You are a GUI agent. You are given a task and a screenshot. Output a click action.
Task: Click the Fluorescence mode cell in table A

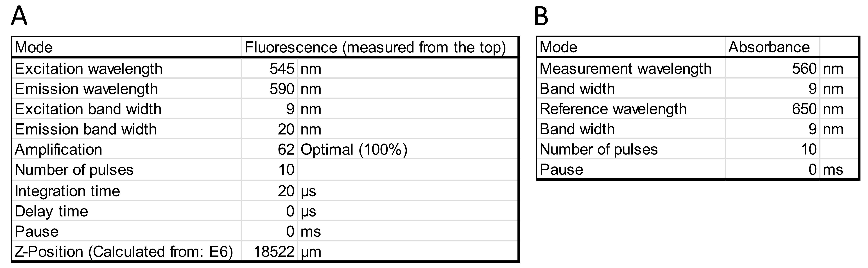[x=380, y=47]
